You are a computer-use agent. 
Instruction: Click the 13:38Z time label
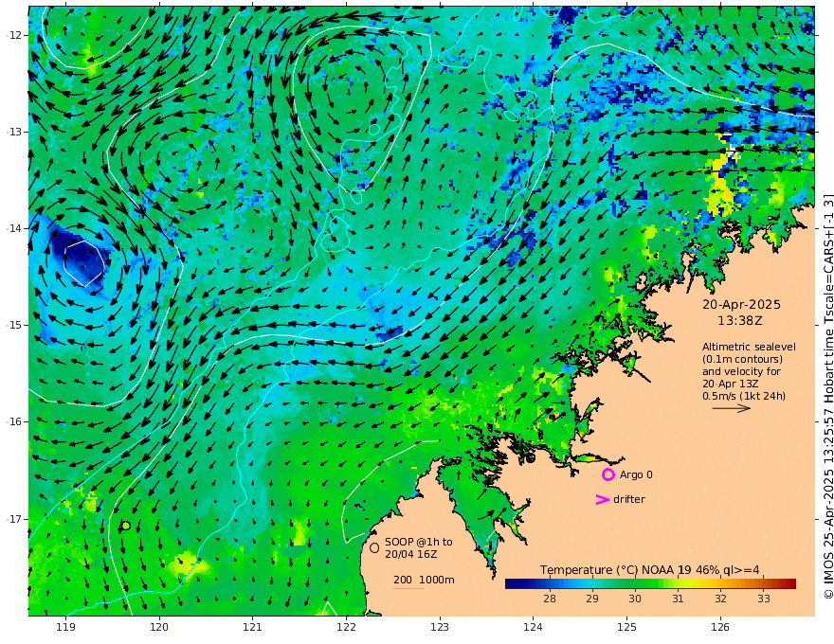click(741, 321)
